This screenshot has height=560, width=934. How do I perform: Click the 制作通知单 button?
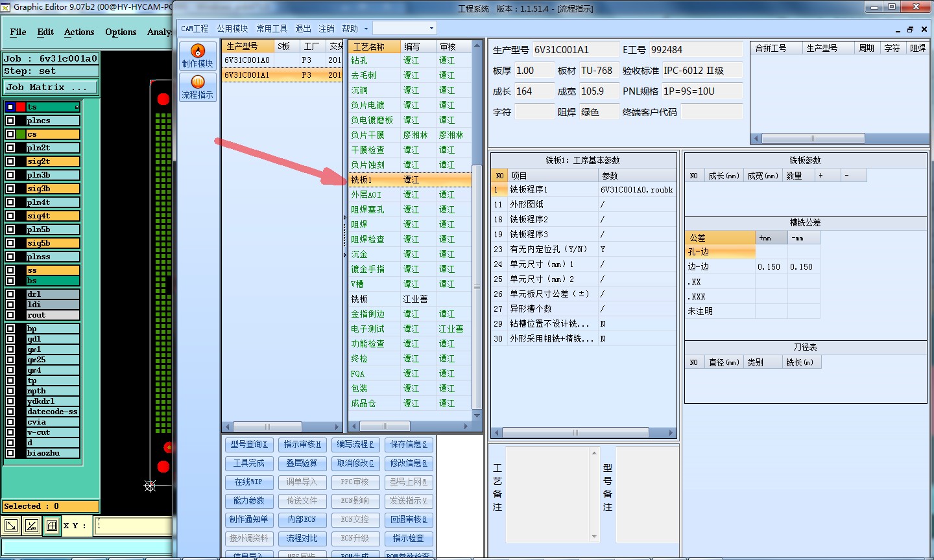click(x=249, y=519)
